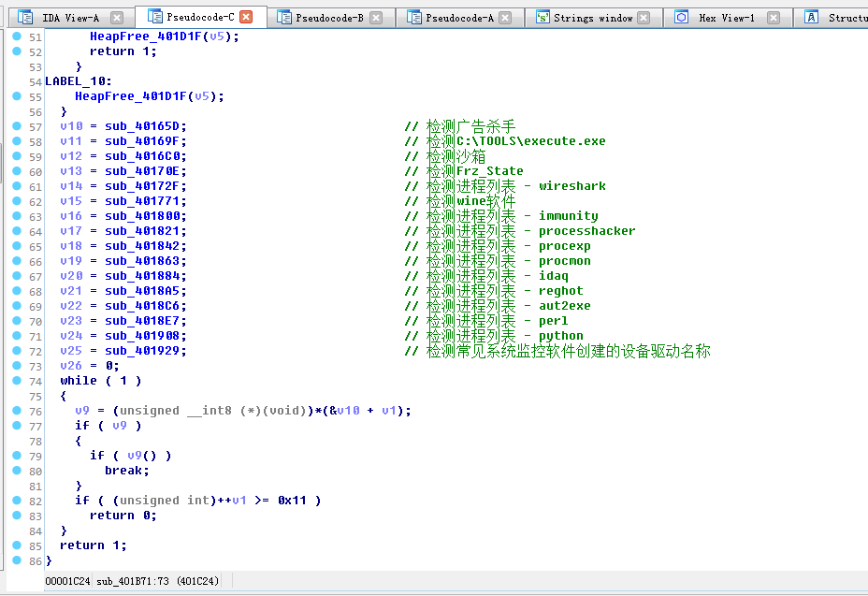
Task: Click HeapFree_401D1F call on line 55
Action: [131, 96]
